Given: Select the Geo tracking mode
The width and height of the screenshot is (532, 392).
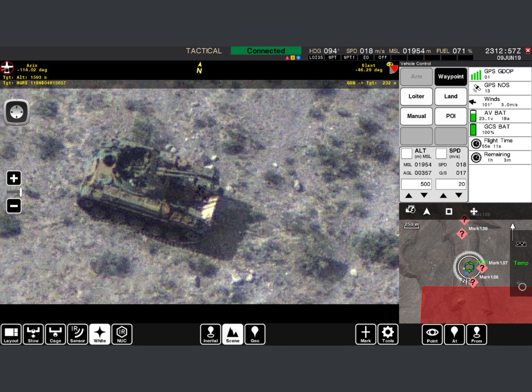Looking at the screenshot, I should (255, 334).
